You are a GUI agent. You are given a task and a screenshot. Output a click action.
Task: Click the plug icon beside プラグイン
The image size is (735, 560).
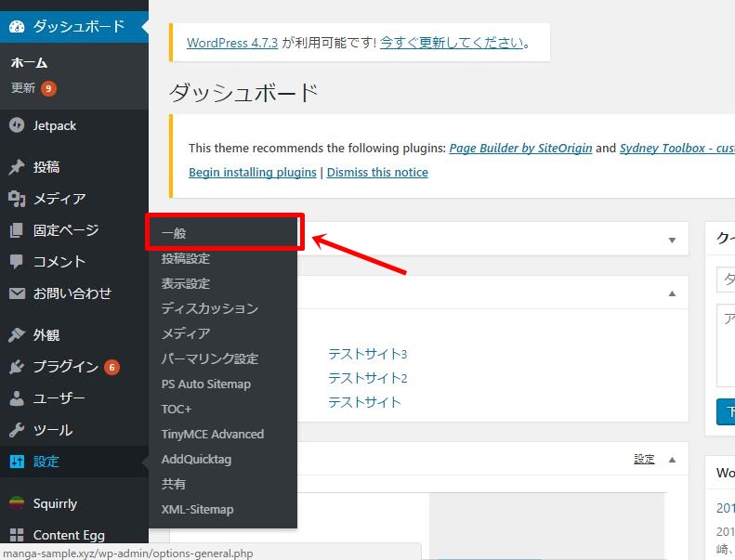17,367
